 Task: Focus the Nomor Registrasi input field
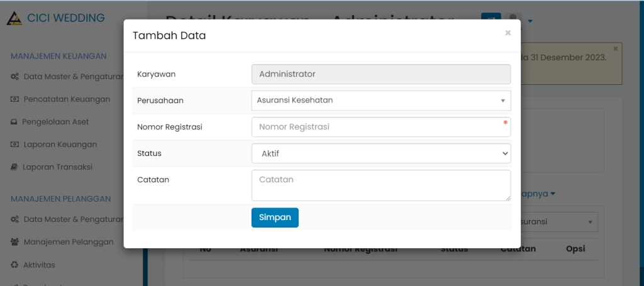380,127
